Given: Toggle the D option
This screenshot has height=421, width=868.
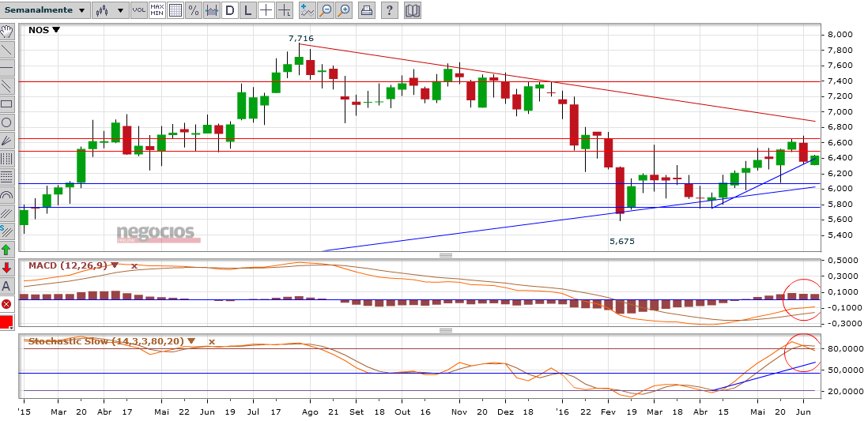Looking at the screenshot, I should point(230,10).
